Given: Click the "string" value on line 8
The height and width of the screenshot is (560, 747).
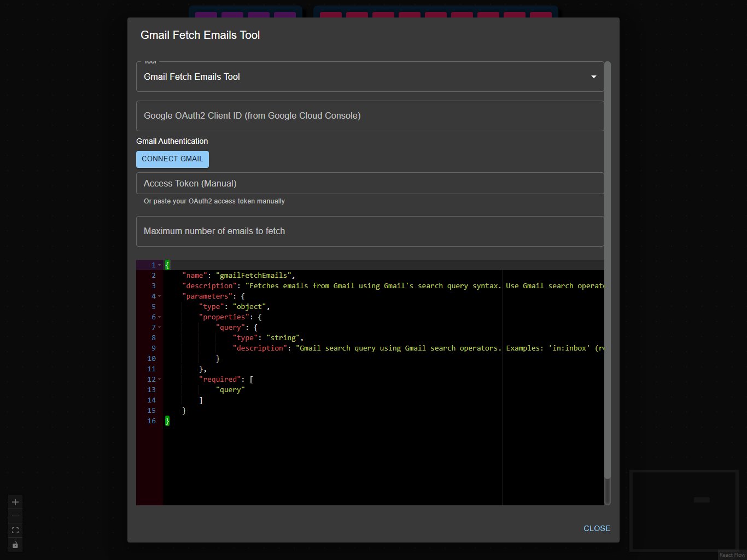Looking at the screenshot, I should click(x=283, y=338).
